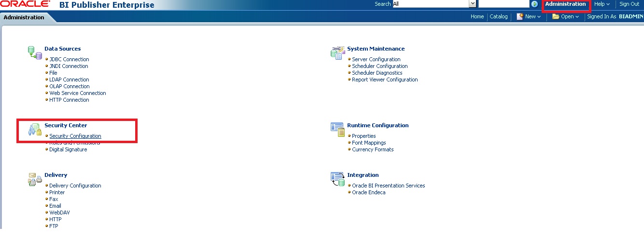Open LDAP Connection
The image size is (644, 240).
point(69,80)
